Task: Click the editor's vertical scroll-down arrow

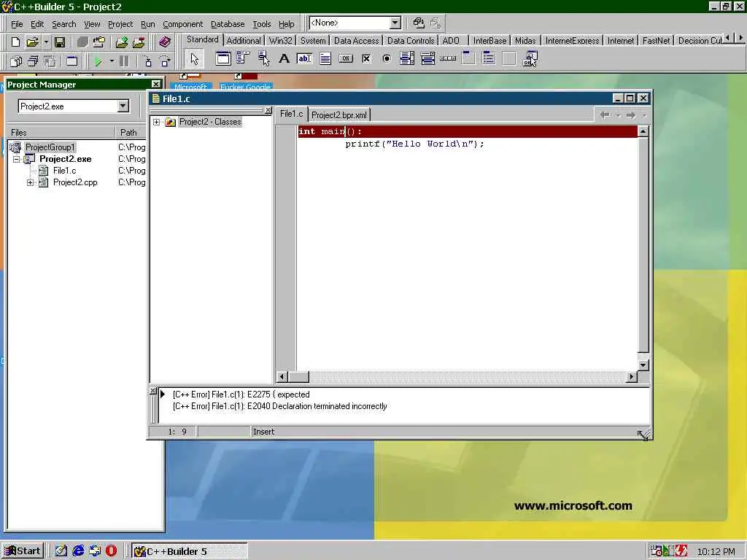Action: 643,365
